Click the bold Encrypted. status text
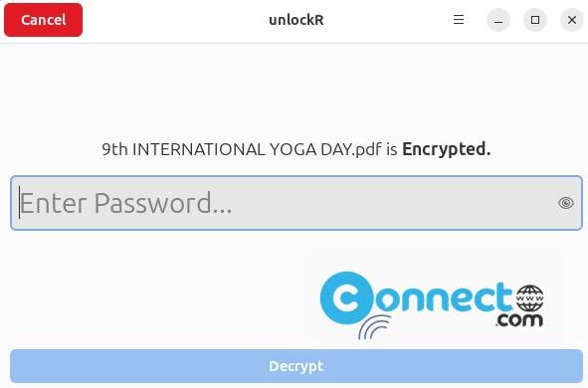 [447, 149]
